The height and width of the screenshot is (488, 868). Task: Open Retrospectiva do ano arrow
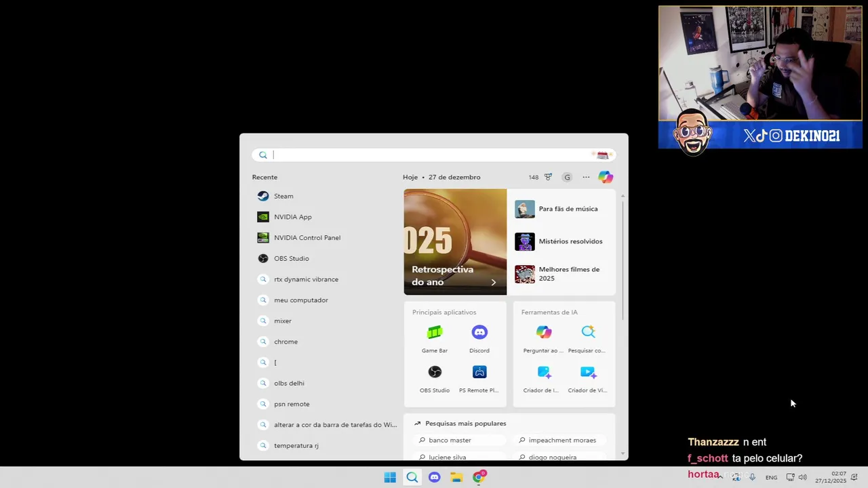493,283
